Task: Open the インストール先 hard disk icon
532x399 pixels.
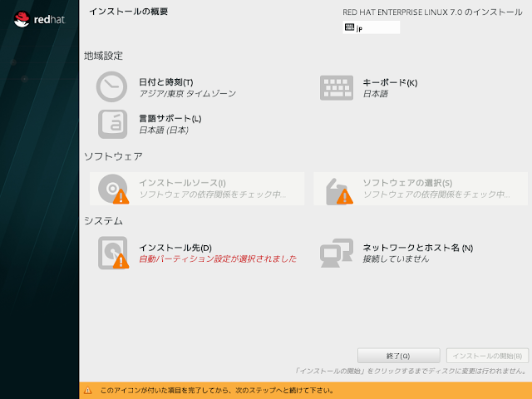Action: [113, 253]
